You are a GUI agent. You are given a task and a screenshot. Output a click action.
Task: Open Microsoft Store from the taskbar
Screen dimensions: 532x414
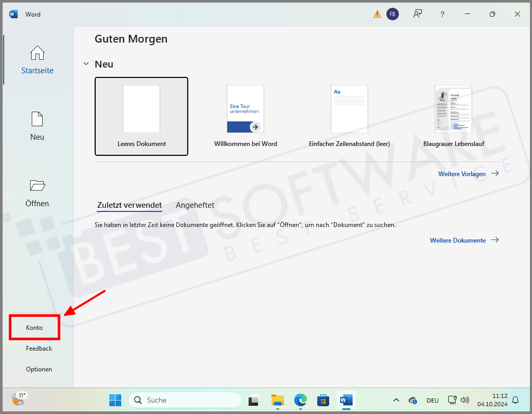[323, 400]
